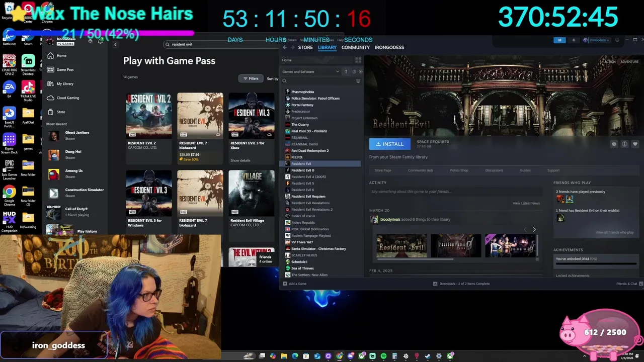This screenshot has width=644, height=362.
Task: Open Steam notifications bell
Action: [574, 40]
